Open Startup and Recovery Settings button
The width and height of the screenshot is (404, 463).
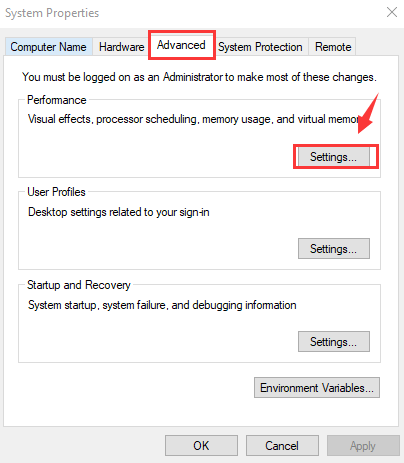pyautogui.click(x=334, y=342)
